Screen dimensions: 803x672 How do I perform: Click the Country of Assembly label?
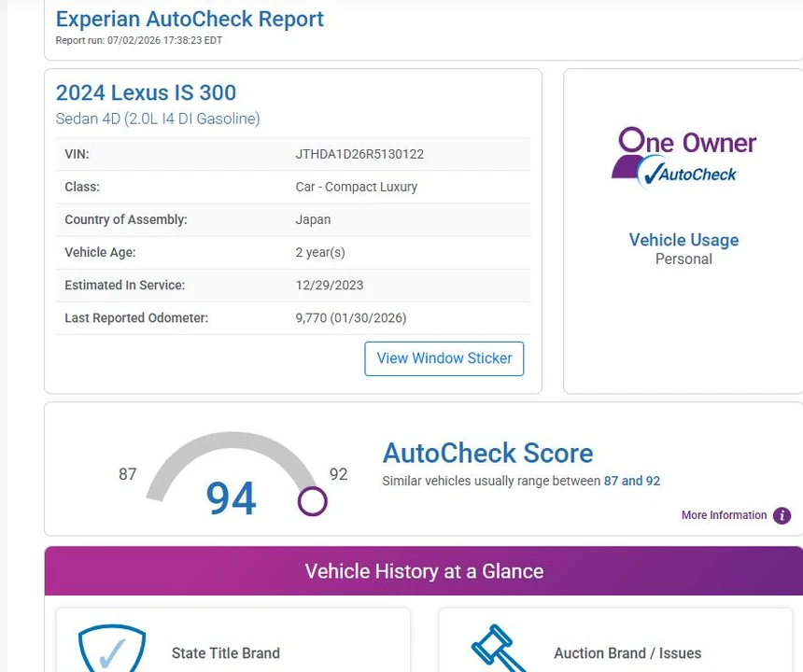pyautogui.click(x=126, y=219)
